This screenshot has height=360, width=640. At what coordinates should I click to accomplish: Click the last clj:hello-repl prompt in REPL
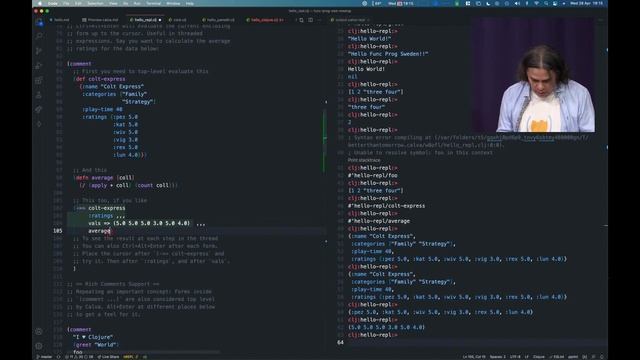coord(372,335)
